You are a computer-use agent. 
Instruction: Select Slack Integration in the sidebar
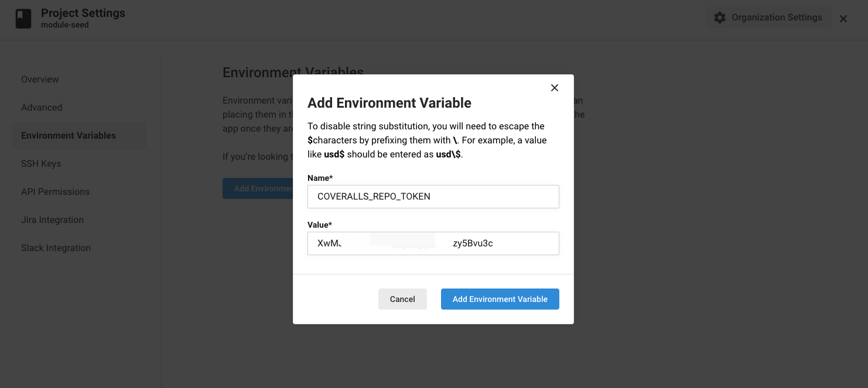[56, 248]
